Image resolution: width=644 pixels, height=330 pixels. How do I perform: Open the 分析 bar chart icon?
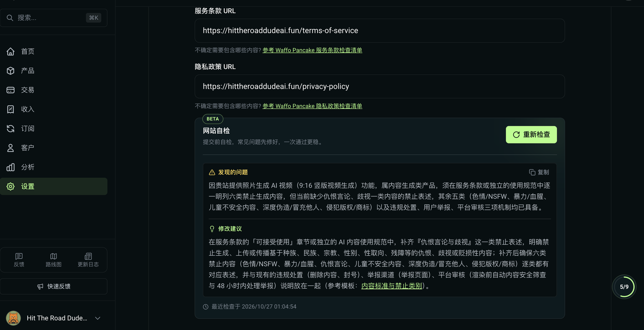pyautogui.click(x=11, y=167)
